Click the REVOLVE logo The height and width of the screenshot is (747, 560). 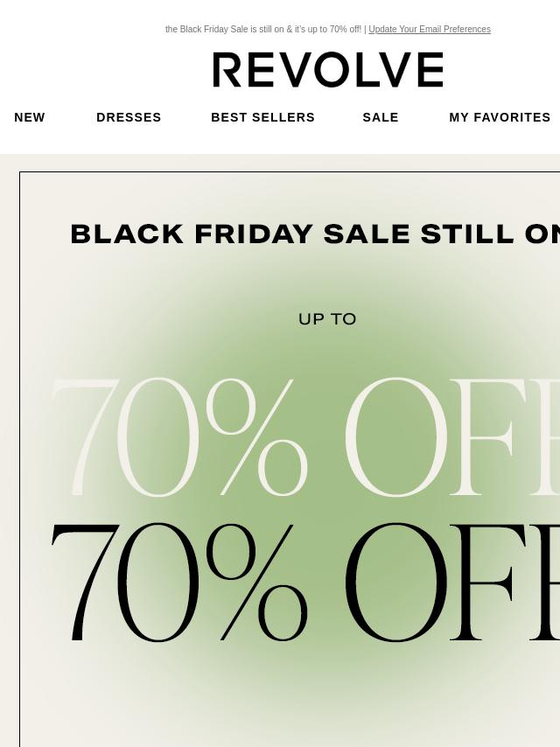[328, 70]
